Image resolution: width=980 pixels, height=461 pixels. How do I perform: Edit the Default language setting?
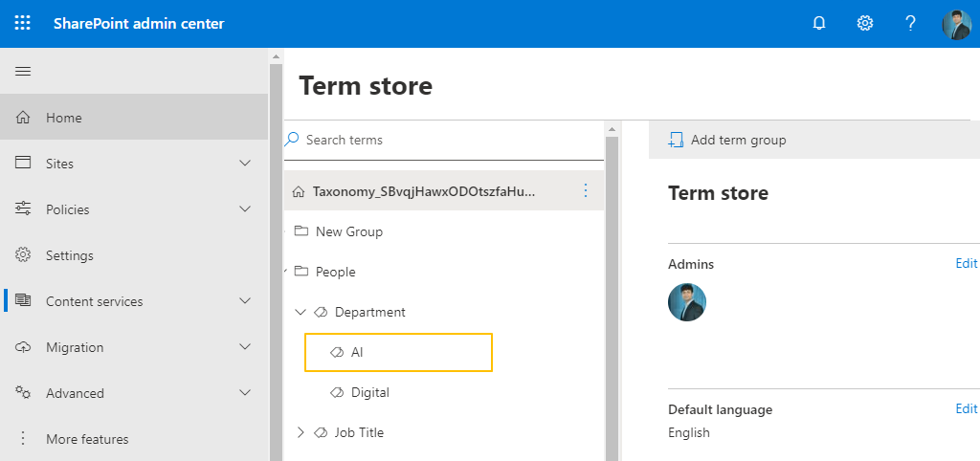tap(966, 409)
